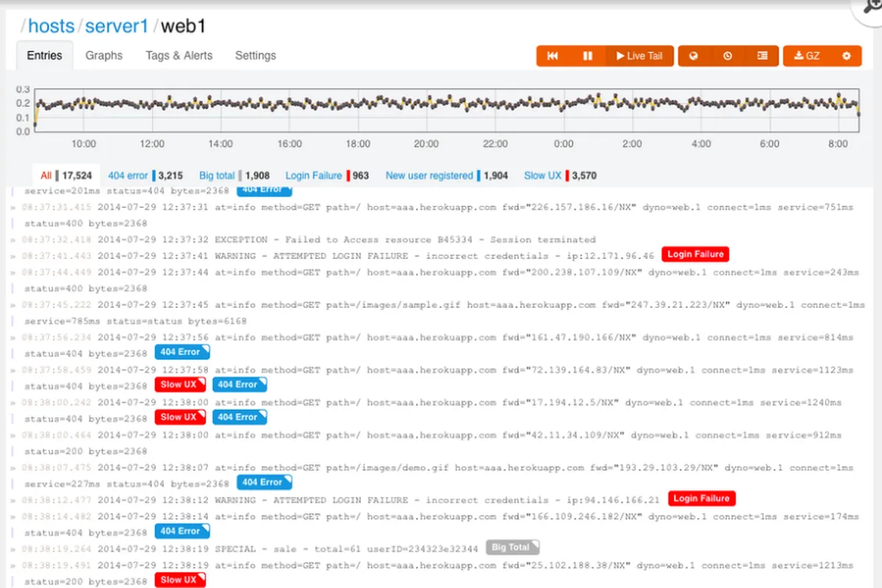Open the gear options in the orange toolbar
This screenshot has height=588, width=882.
click(x=846, y=56)
